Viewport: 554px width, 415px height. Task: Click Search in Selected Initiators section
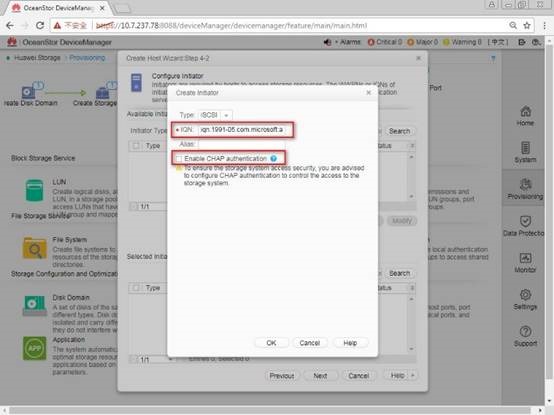click(399, 273)
